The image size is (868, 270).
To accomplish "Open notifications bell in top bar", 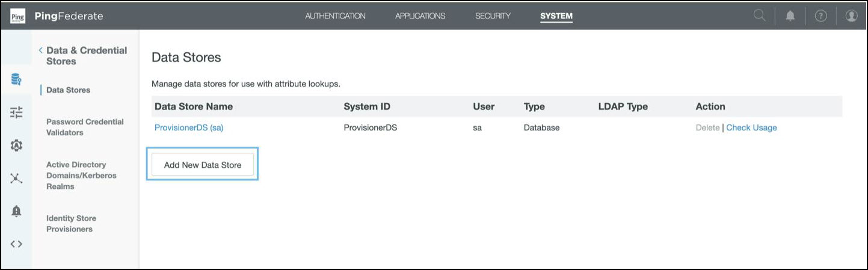I will click(x=790, y=16).
